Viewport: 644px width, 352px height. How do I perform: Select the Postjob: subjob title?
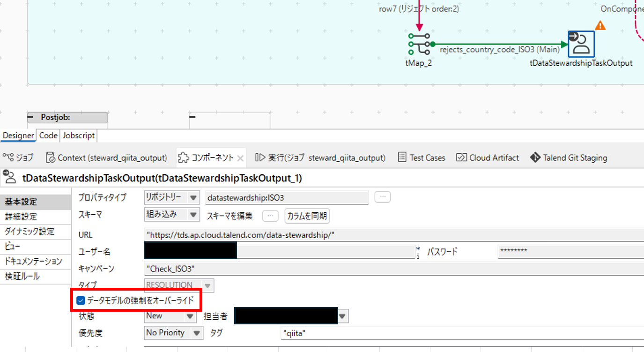pos(55,117)
